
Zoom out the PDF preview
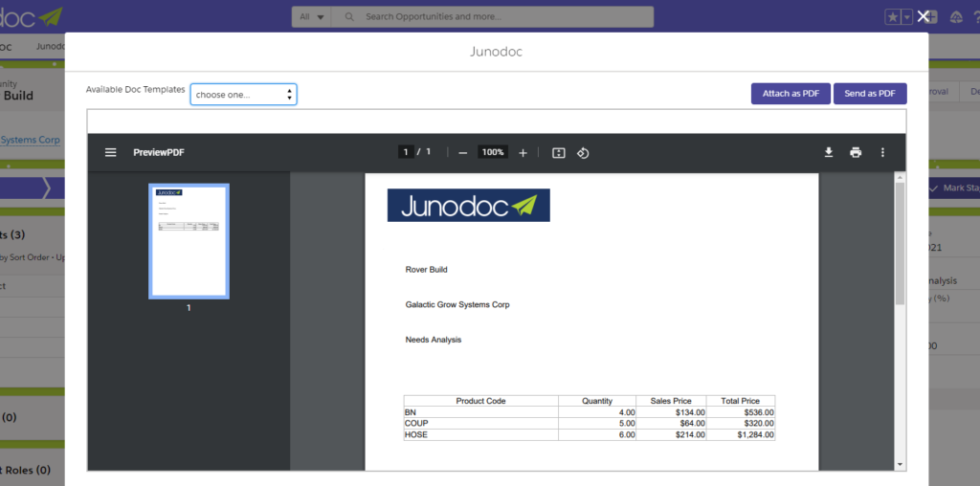click(x=462, y=153)
